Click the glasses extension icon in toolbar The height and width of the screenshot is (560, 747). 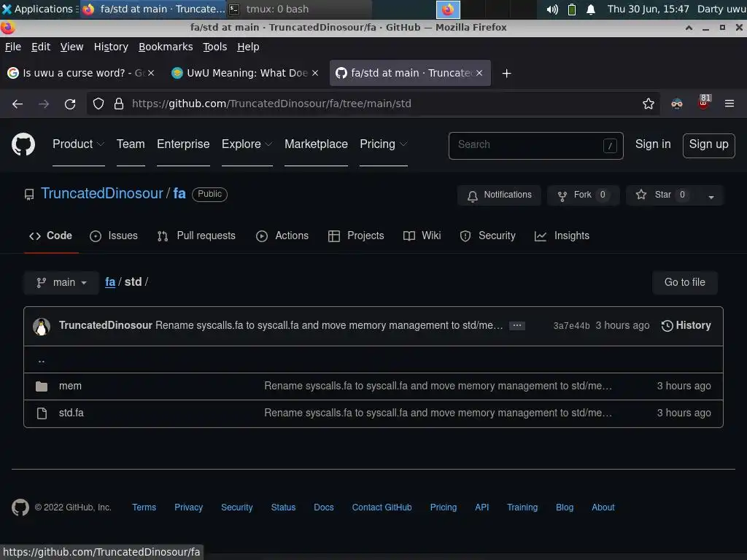pos(676,104)
